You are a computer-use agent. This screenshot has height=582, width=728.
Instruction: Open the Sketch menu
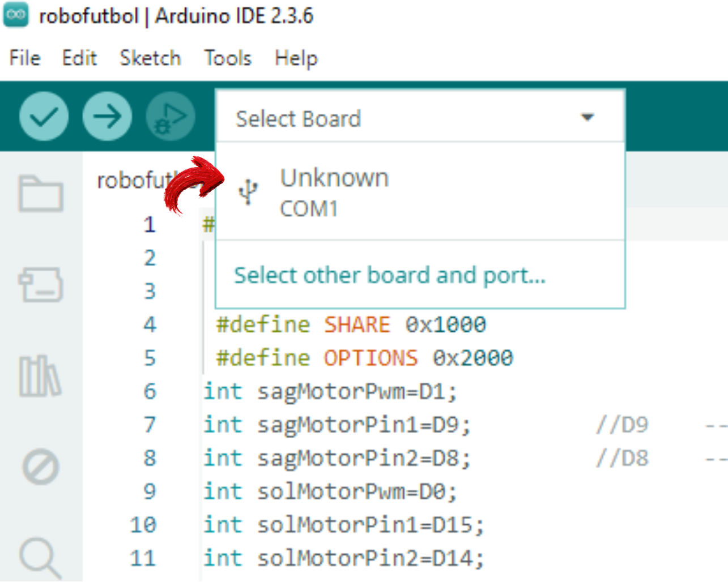pyautogui.click(x=150, y=58)
